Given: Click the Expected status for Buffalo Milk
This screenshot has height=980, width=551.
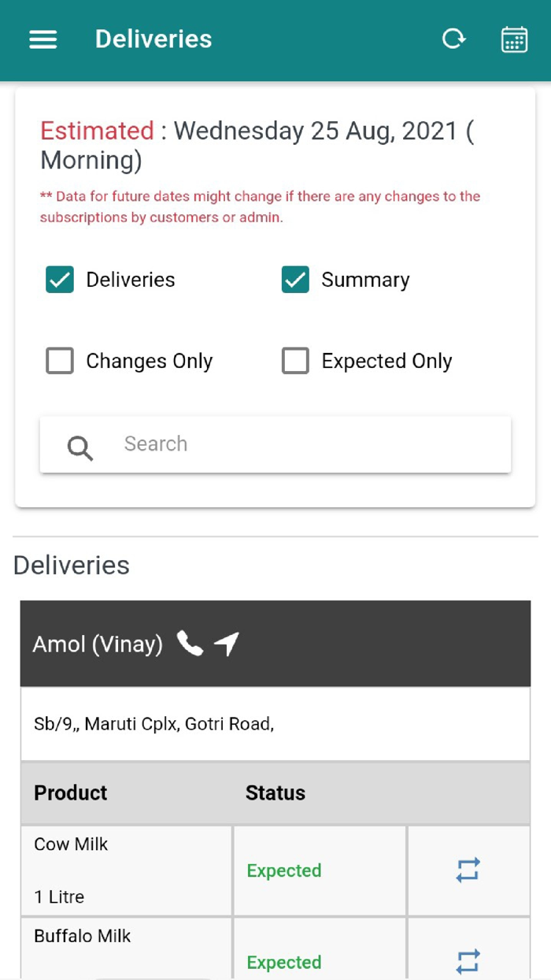Looking at the screenshot, I should click(x=284, y=962).
